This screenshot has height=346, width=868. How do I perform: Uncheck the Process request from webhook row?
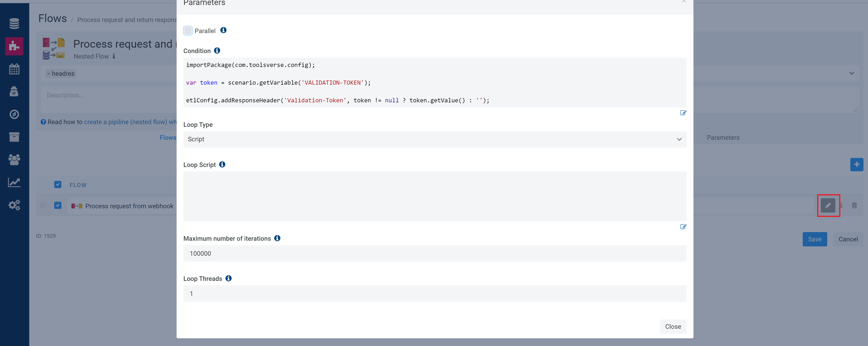(58, 206)
